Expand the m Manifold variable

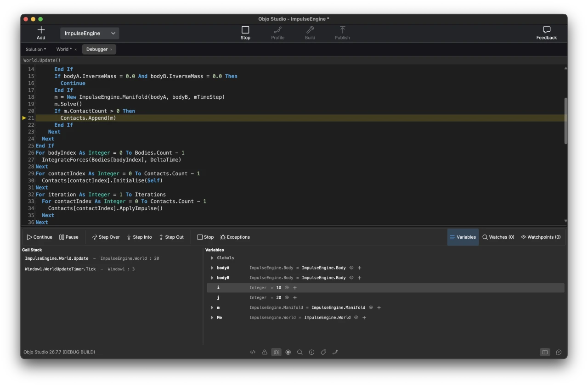click(x=212, y=308)
